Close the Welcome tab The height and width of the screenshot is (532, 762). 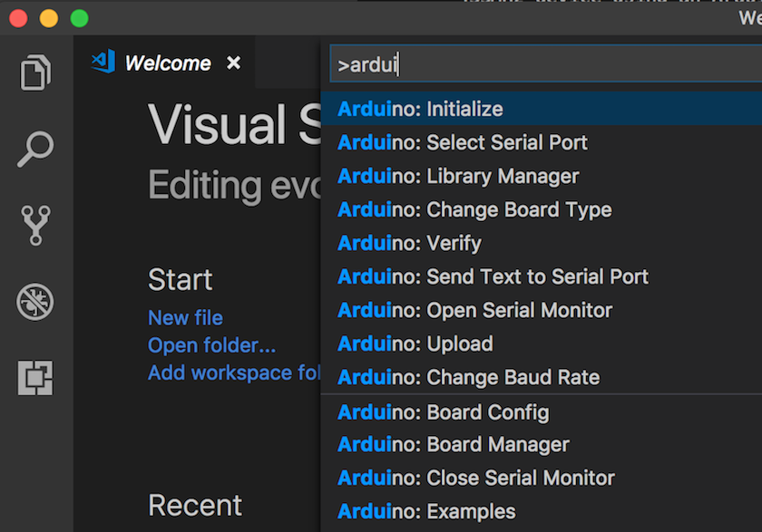click(x=234, y=63)
